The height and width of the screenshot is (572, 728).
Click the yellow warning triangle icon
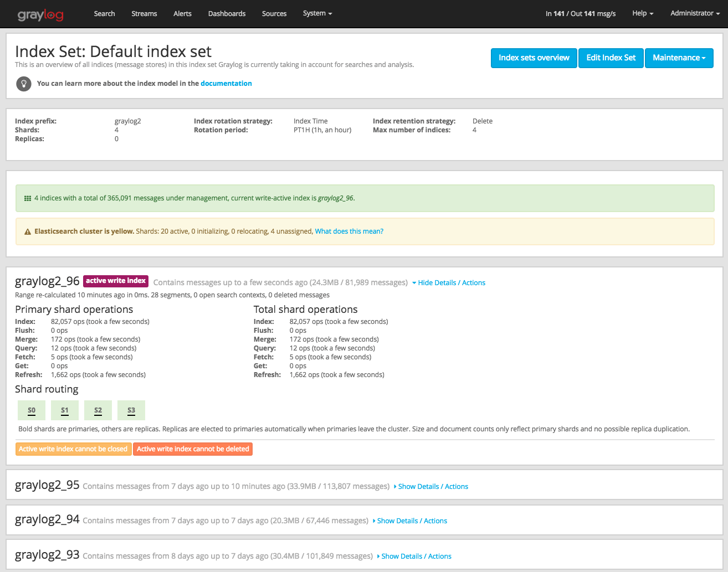(x=28, y=231)
